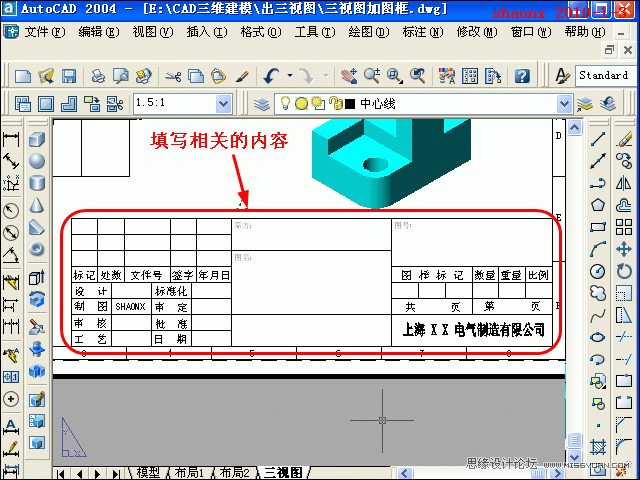Open the 文件 menu

[x=44, y=32]
